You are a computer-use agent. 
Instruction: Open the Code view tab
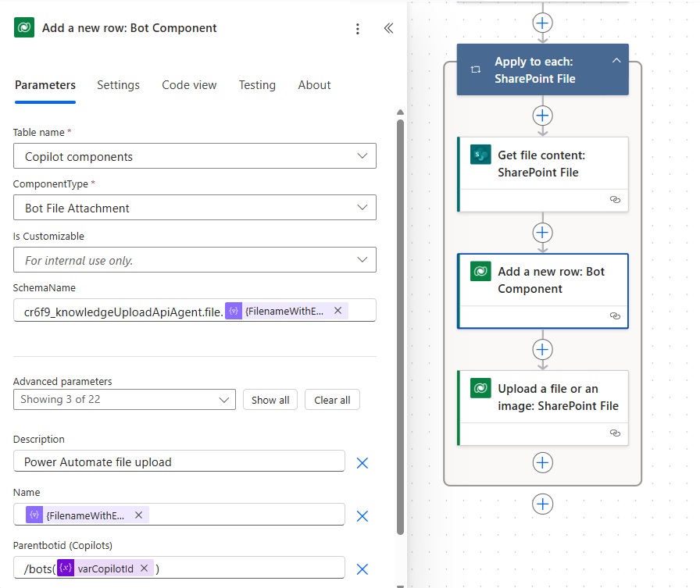click(x=189, y=85)
